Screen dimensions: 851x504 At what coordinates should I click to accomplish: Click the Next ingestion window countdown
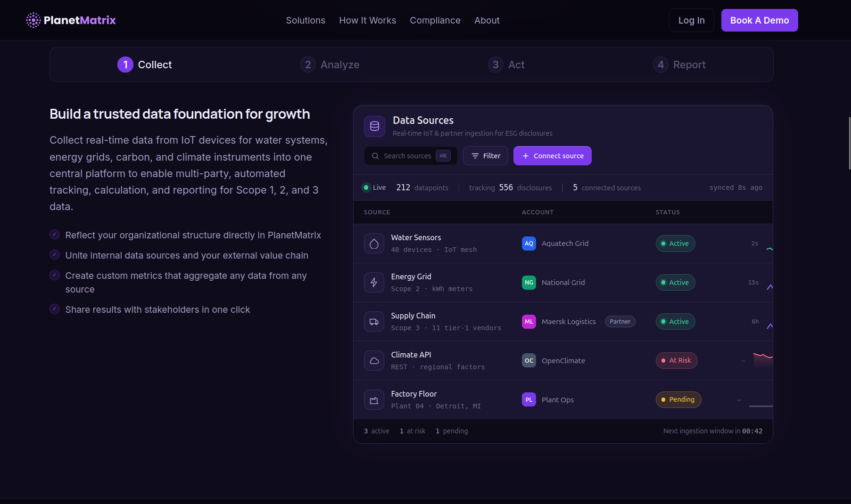pyautogui.click(x=713, y=431)
